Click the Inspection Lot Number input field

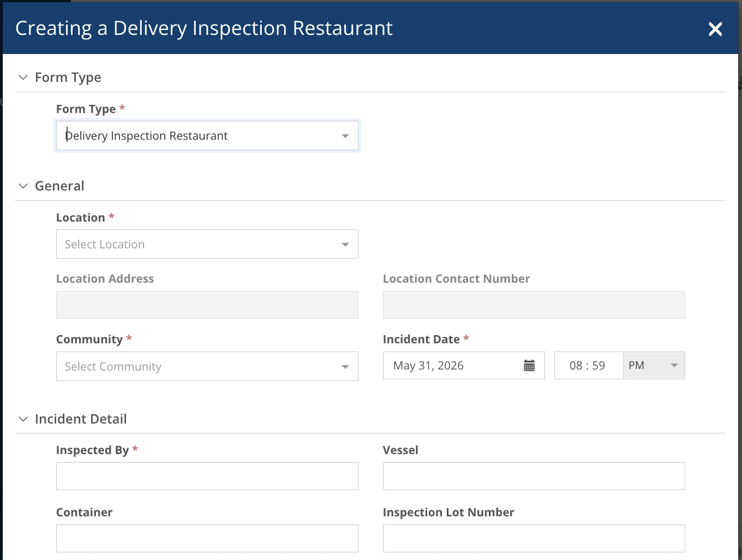[x=534, y=539]
